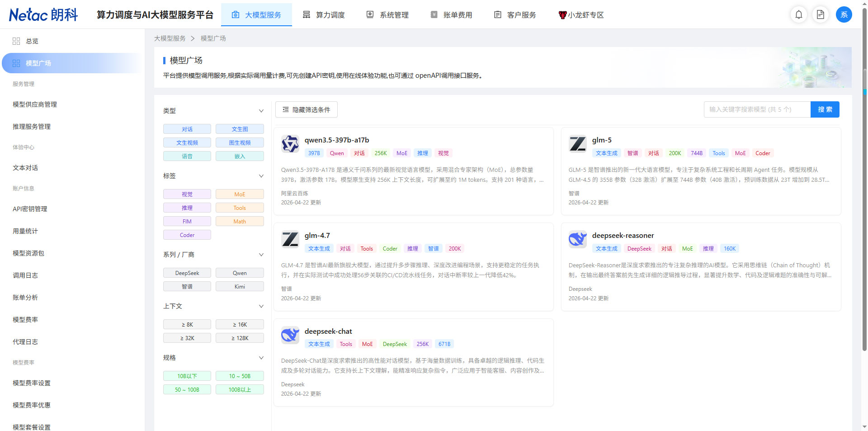This screenshot has height=431, width=868.
Task: Collapse the 规格 filter section
Action: pos(261,358)
